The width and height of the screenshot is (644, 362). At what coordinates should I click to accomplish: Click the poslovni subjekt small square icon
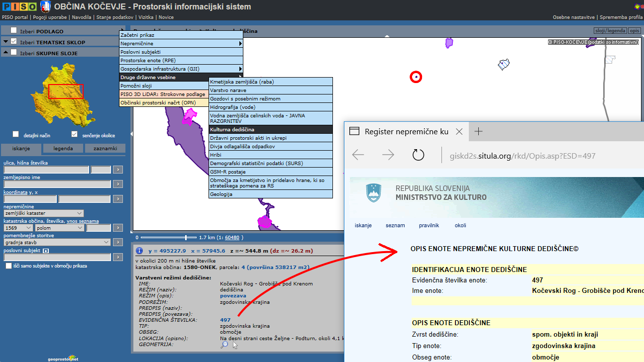point(45,251)
